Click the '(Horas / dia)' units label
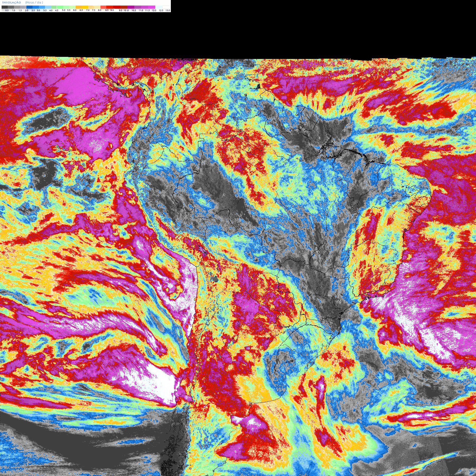 [x=34, y=2]
